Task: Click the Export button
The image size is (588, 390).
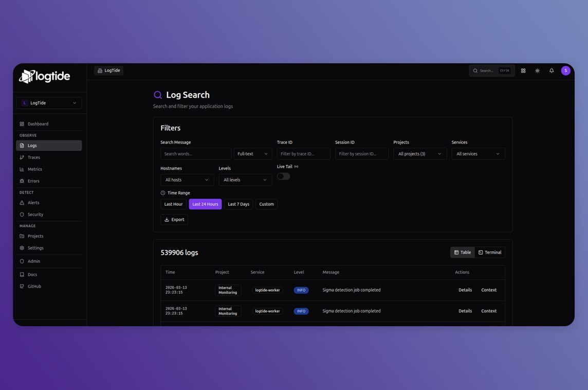Action: (174, 220)
